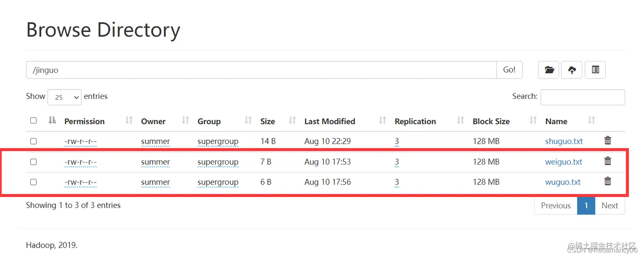Click the Go! button

click(x=509, y=70)
